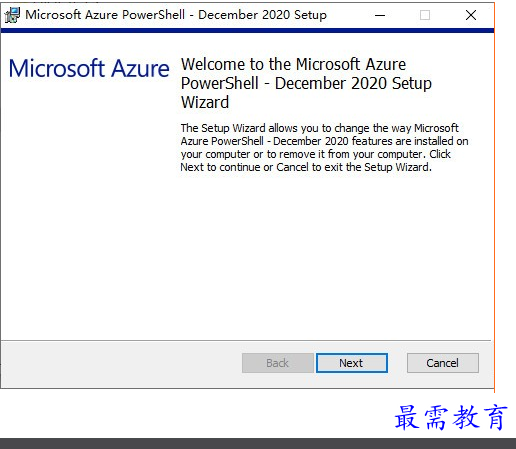The height and width of the screenshot is (449, 516).
Task: Minimize the Azure PowerShell Setup window
Action: coord(380,15)
